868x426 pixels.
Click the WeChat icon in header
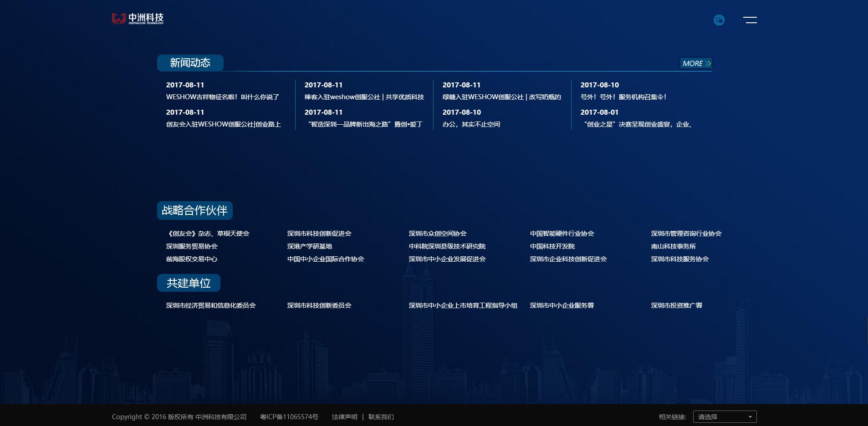coord(719,20)
